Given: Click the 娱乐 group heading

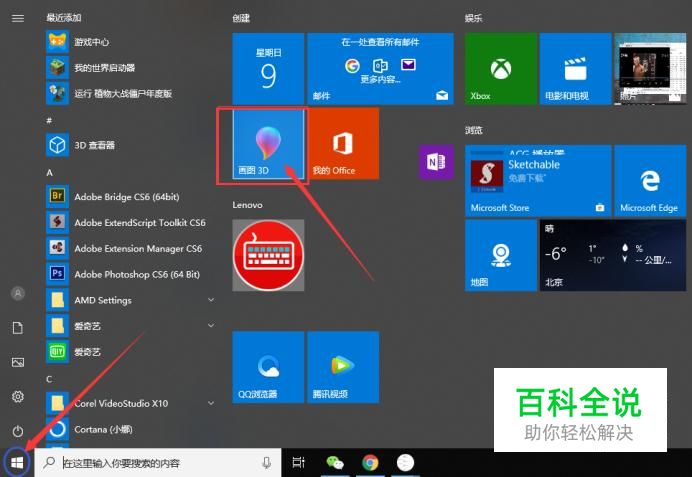Looking at the screenshot, I should 474,18.
